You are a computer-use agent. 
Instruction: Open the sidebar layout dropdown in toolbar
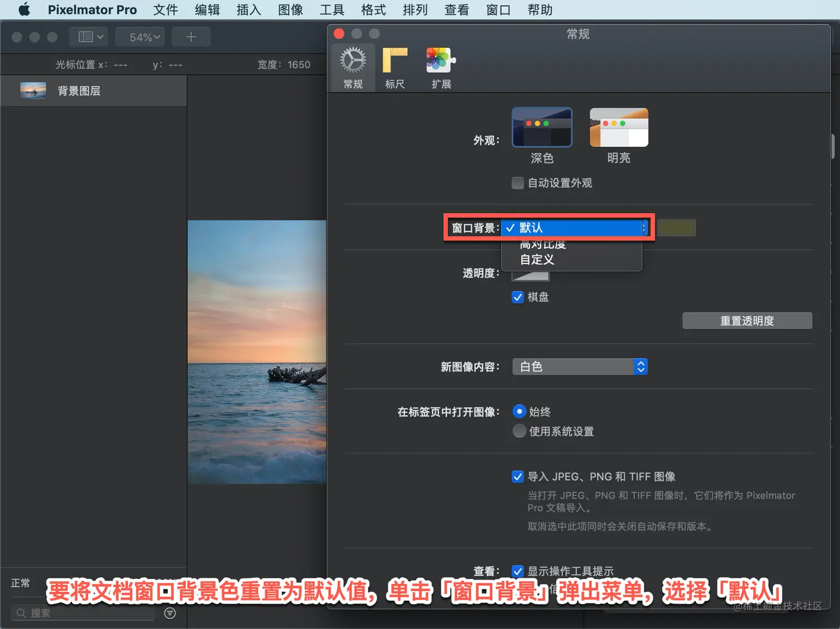coord(88,37)
